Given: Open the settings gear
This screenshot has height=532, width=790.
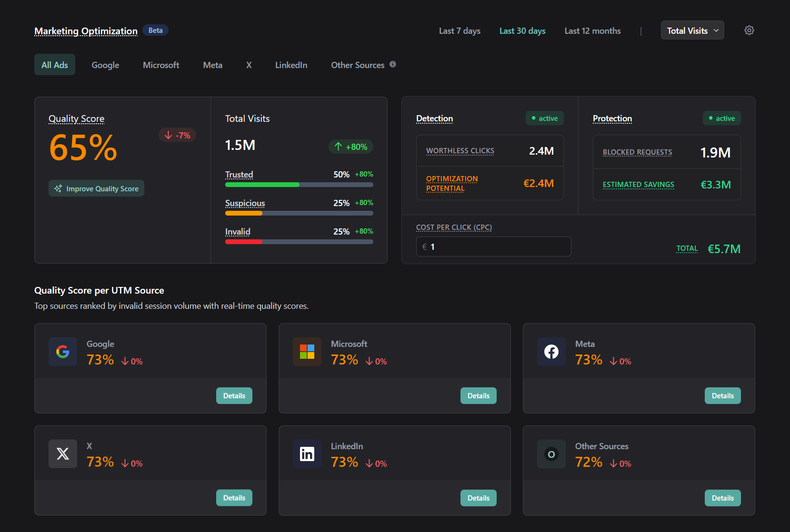Looking at the screenshot, I should (749, 30).
